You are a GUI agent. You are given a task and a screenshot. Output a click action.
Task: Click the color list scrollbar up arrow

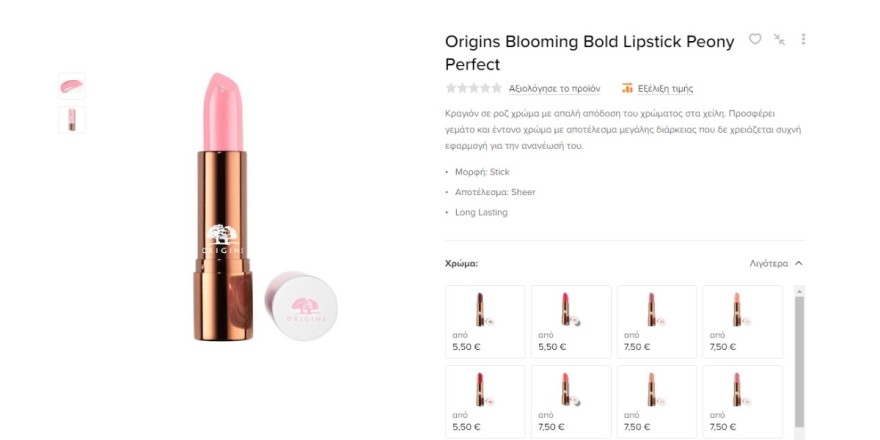click(x=799, y=291)
